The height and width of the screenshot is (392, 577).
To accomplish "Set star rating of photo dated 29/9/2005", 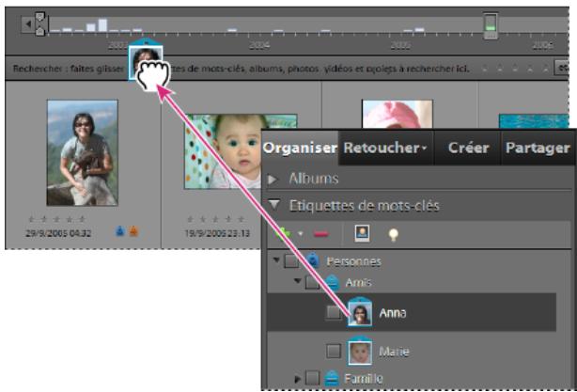I will [56, 219].
